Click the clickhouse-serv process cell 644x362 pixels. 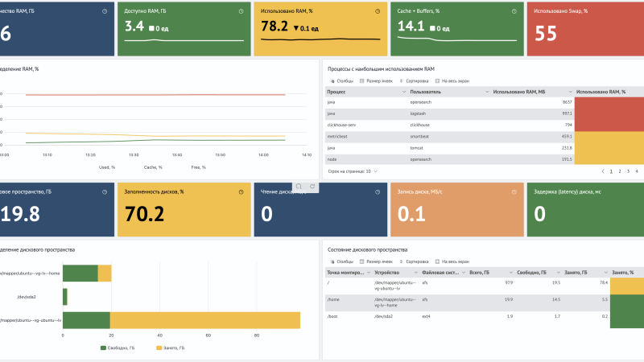[x=366, y=125]
